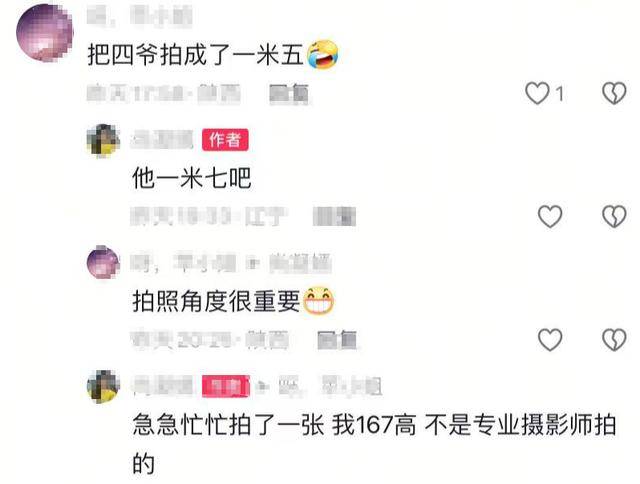Viewport: 640px width, 484px height.
Task: Dislike the "把四爷拍成了一米五" comment
Action: [614, 93]
